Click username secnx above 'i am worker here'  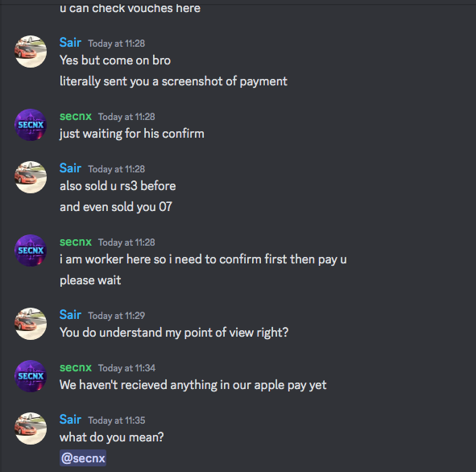pyautogui.click(x=76, y=242)
